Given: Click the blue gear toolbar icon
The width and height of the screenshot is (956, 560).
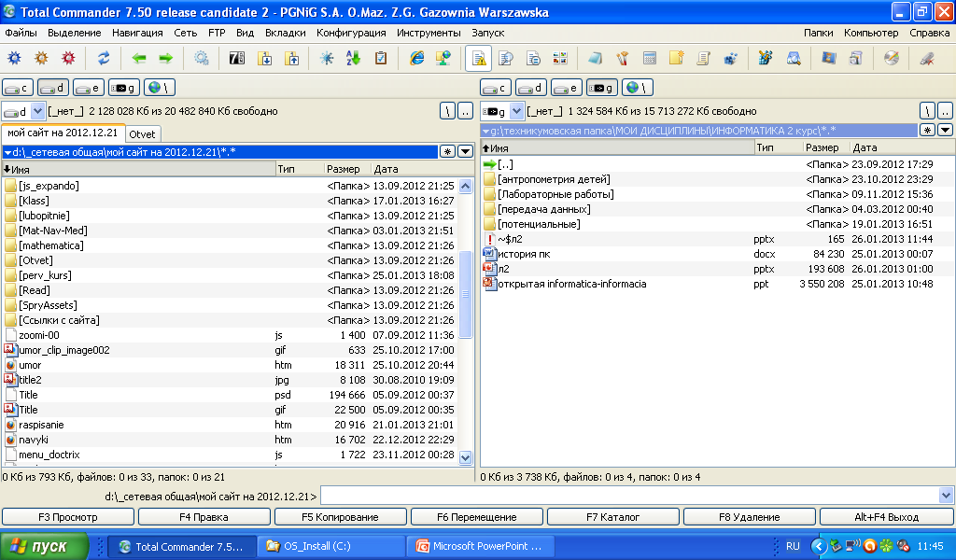Looking at the screenshot, I should [x=15, y=59].
